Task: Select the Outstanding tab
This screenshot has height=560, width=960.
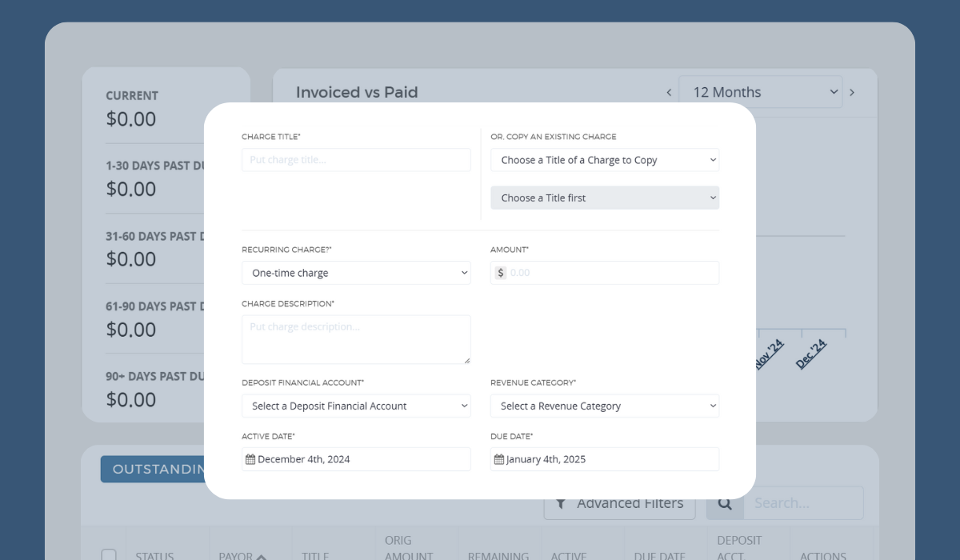Action: pyautogui.click(x=153, y=469)
